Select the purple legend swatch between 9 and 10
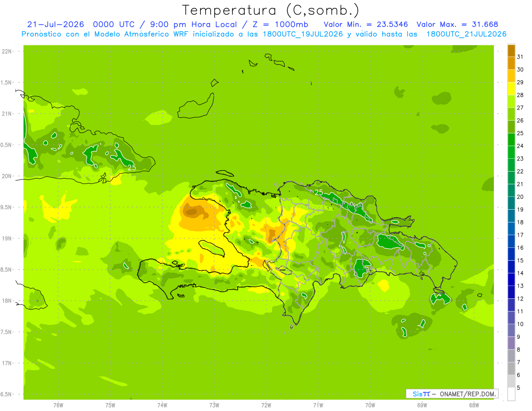 (x=511, y=330)
